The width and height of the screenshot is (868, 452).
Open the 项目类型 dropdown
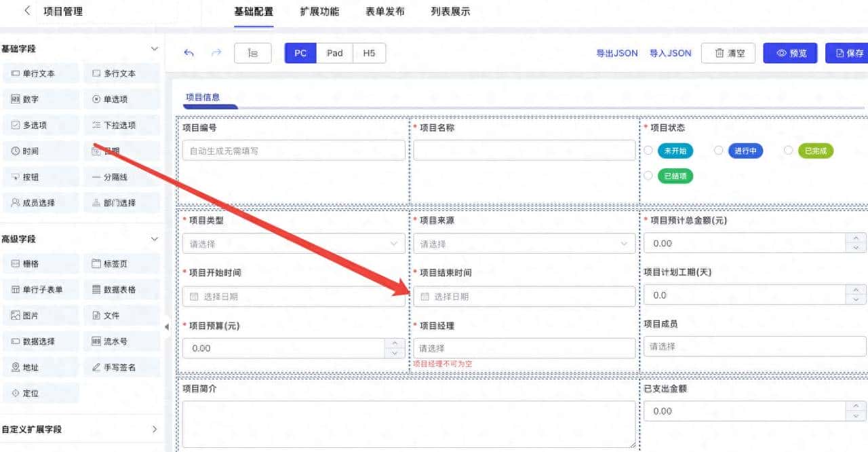(294, 243)
